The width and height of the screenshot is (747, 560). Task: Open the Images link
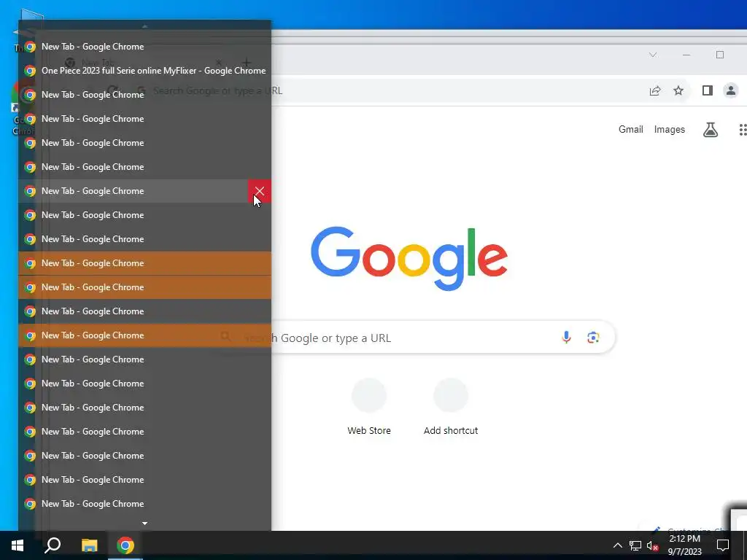[670, 130]
